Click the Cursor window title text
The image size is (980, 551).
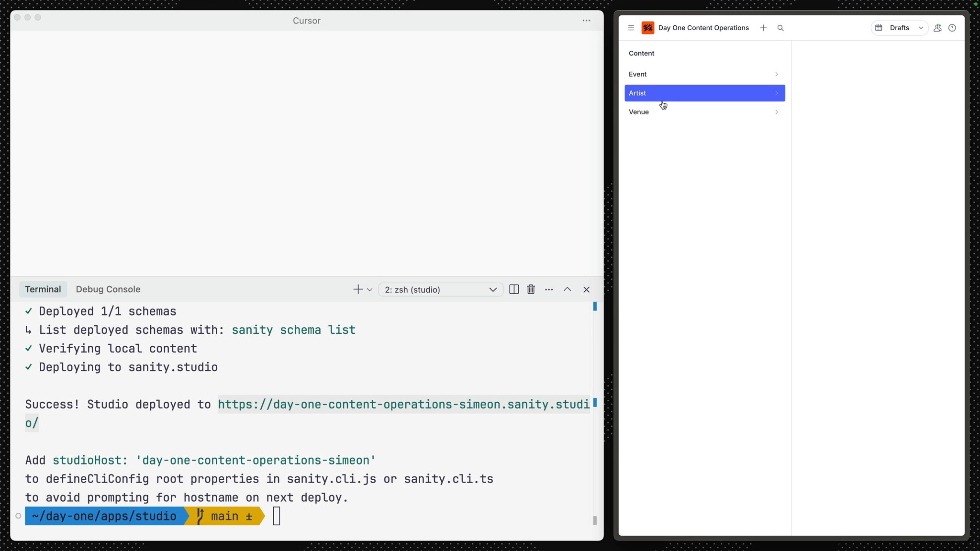point(307,21)
